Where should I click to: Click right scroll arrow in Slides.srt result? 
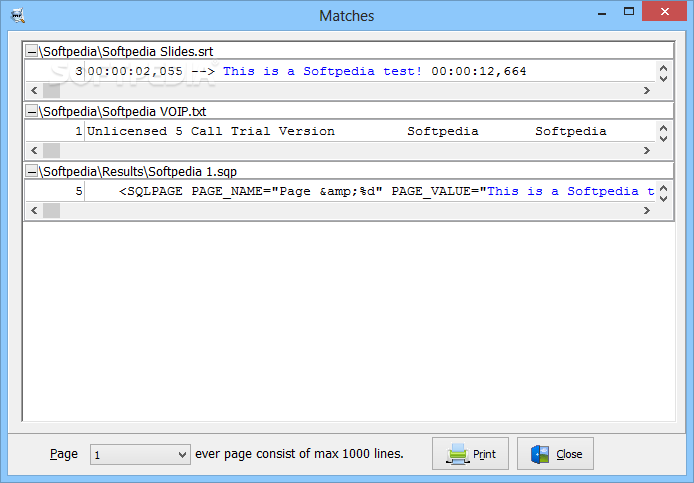(x=647, y=91)
